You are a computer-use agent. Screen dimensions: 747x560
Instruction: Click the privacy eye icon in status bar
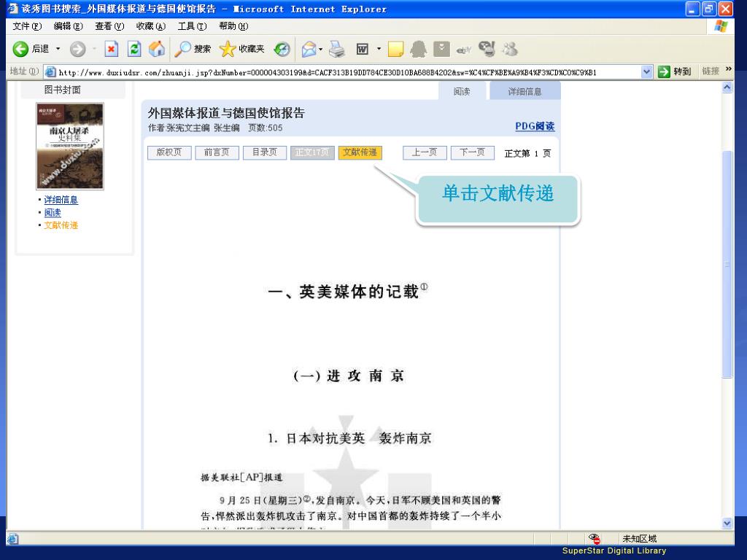(x=594, y=539)
